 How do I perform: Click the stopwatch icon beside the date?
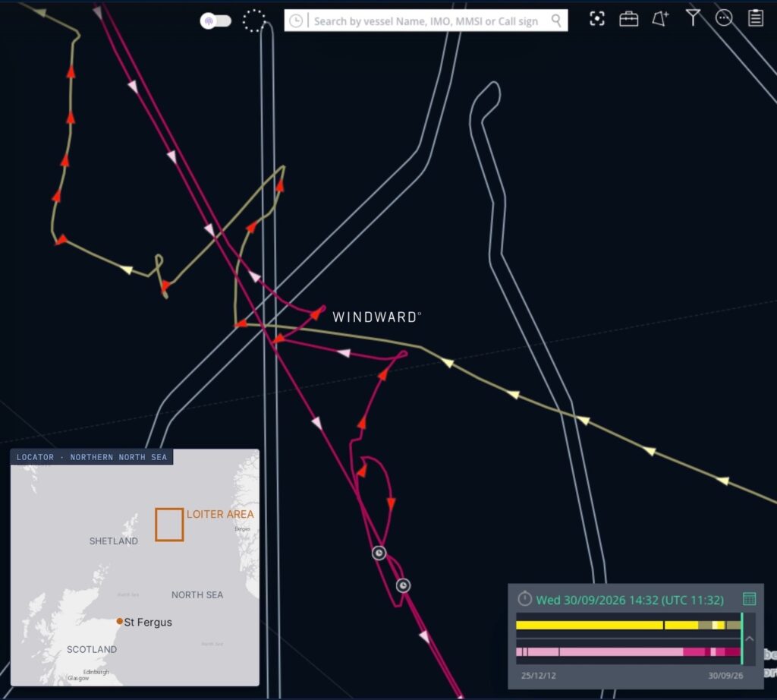(525, 598)
